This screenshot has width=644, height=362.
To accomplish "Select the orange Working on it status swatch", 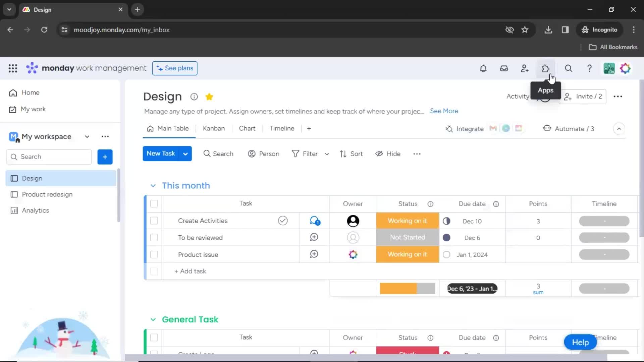I will pos(407,221).
